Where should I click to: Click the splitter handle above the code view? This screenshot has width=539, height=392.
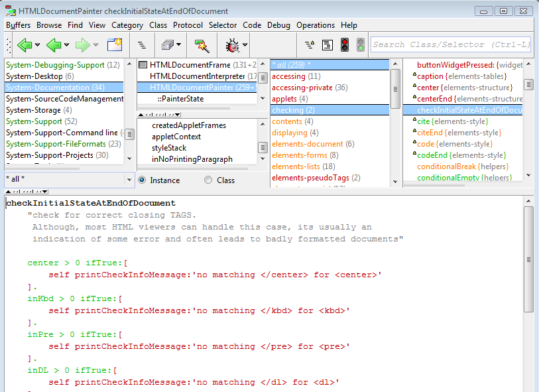tap(27, 192)
